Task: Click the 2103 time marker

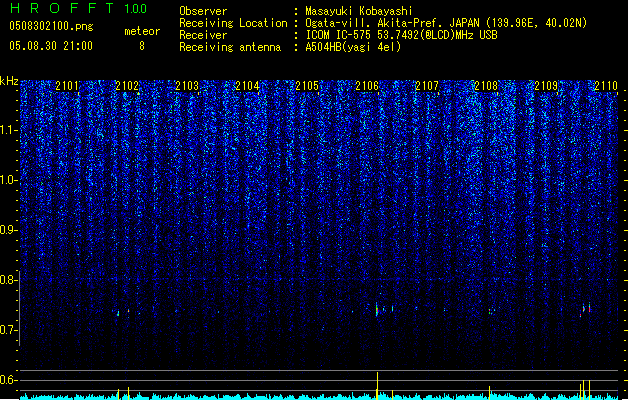Action: click(187, 86)
